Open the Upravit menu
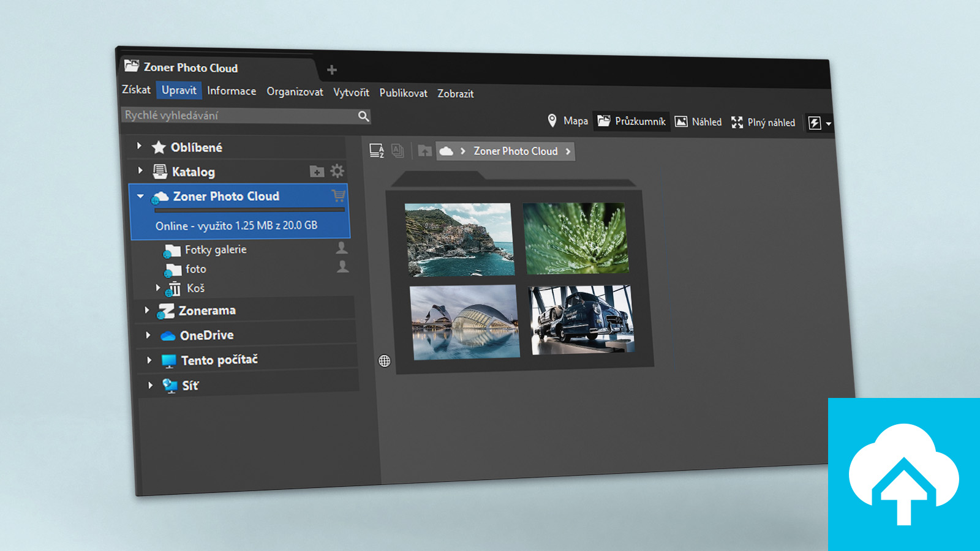The height and width of the screenshot is (551, 980). click(x=179, y=90)
